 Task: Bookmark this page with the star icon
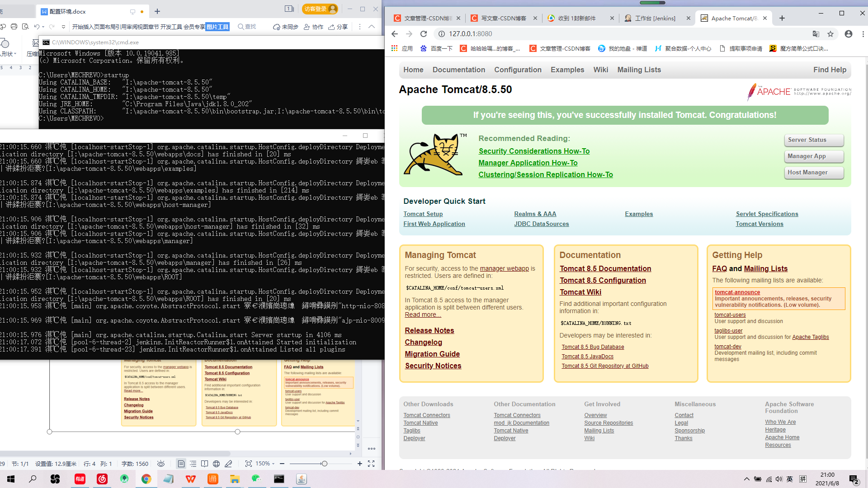click(830, 34)
